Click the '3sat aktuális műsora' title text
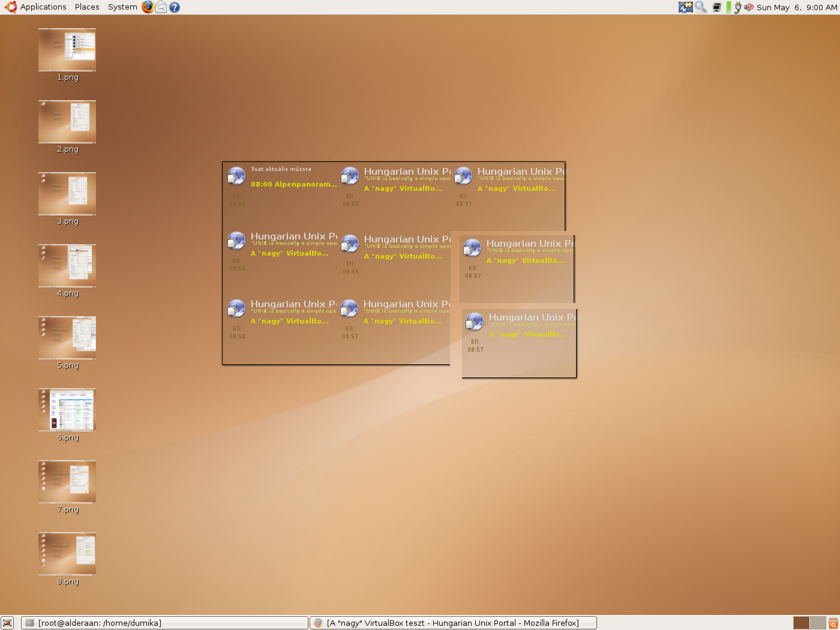The height and width of the screenshot is (630, 840). 281,169
